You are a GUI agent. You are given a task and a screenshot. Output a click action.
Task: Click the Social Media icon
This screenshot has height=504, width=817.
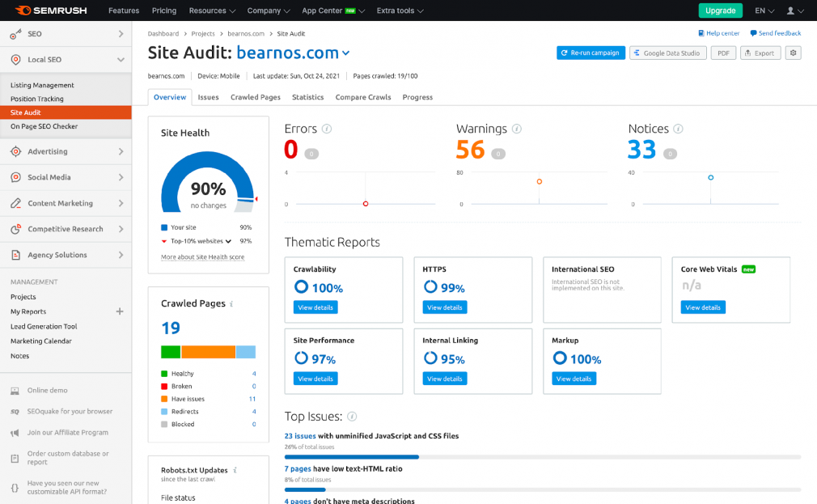click(15, 177)
